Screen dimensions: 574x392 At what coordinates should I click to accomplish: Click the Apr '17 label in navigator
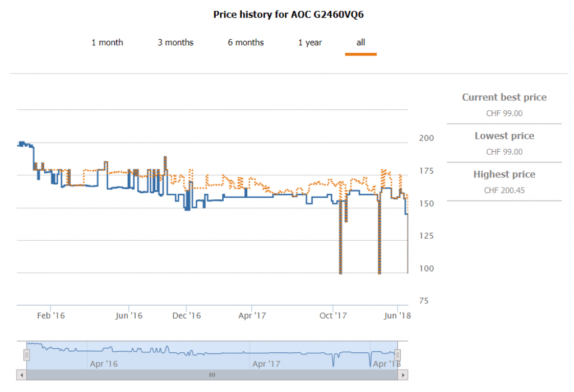(266, 364)
